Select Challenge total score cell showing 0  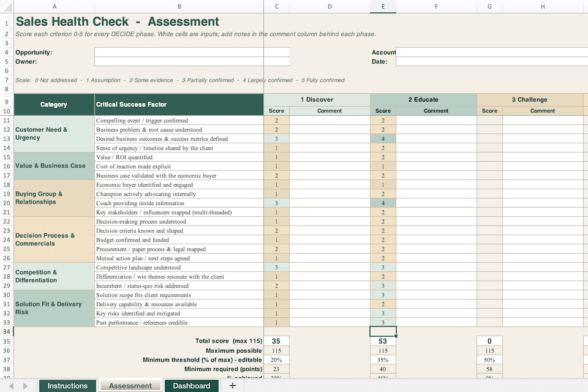click(x=489, y=341)
